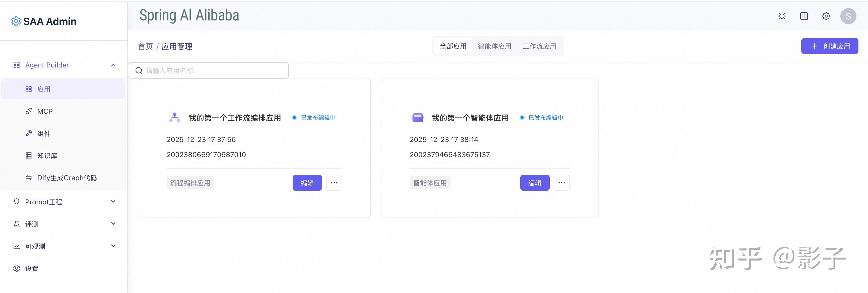Toggle light/dark theme with sun icon

coord(781,16)
